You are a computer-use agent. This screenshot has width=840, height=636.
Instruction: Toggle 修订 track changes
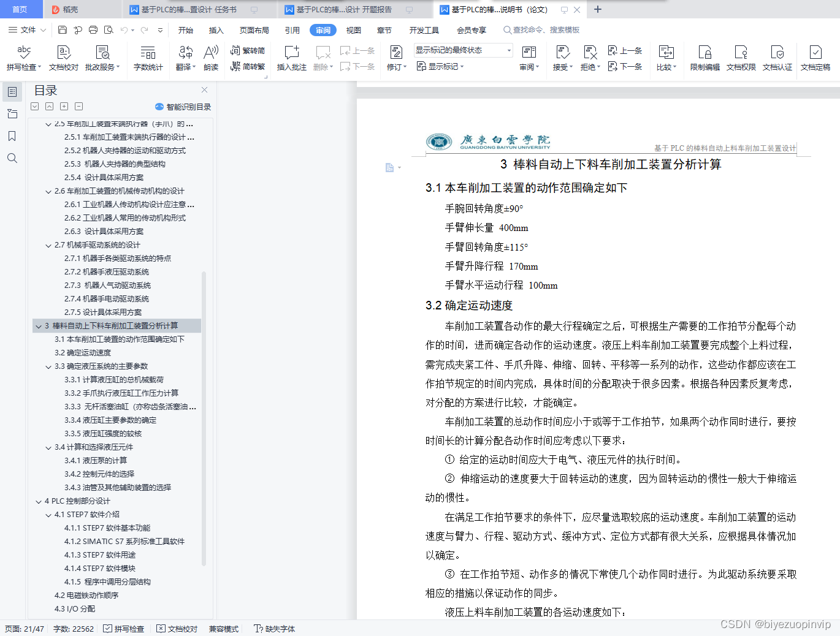pyautogui.click(x=396, y=58)
